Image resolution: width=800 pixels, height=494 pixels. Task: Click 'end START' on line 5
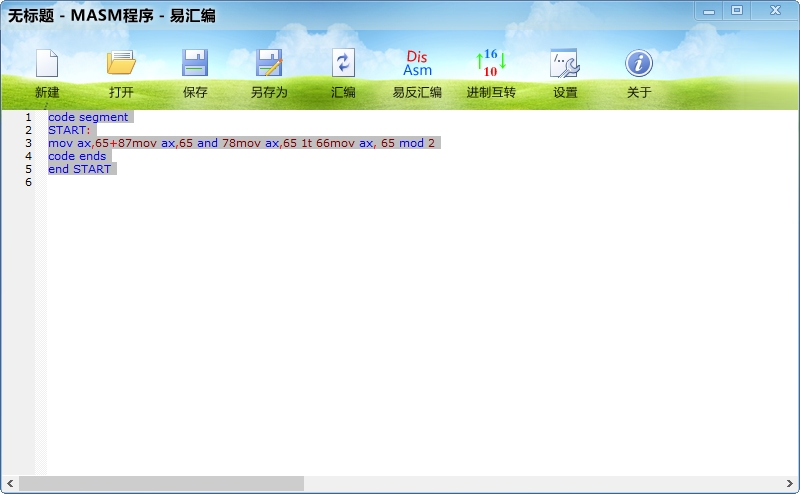tap(80, 169)
